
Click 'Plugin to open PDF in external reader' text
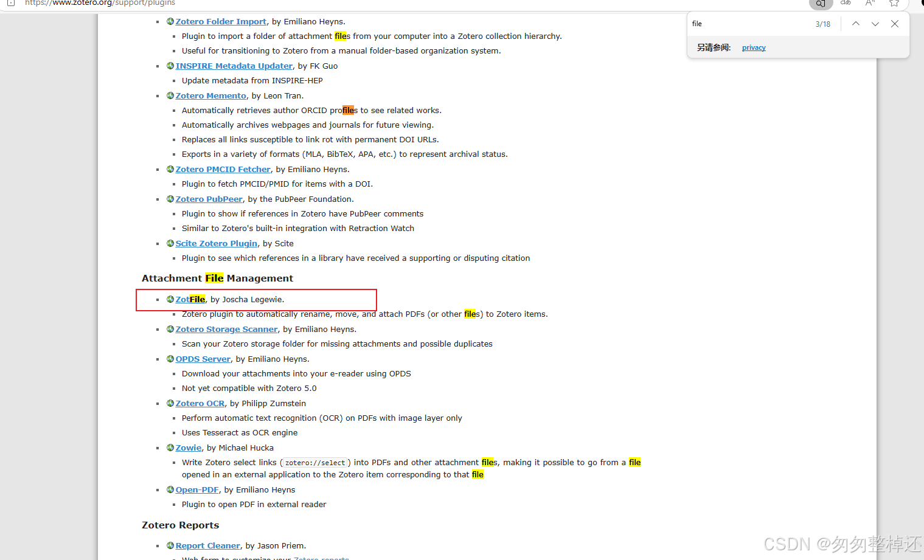(x=254, y=504)
